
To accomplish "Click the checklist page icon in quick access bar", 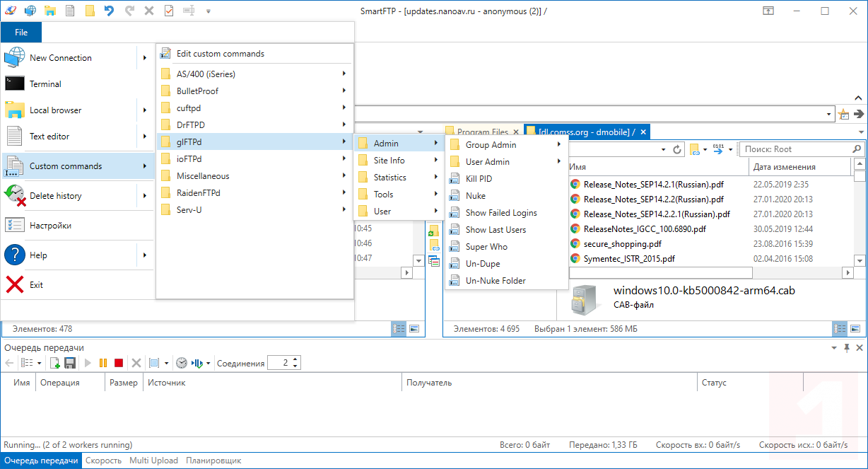I will pyautogui.click(x=168, y=11).
